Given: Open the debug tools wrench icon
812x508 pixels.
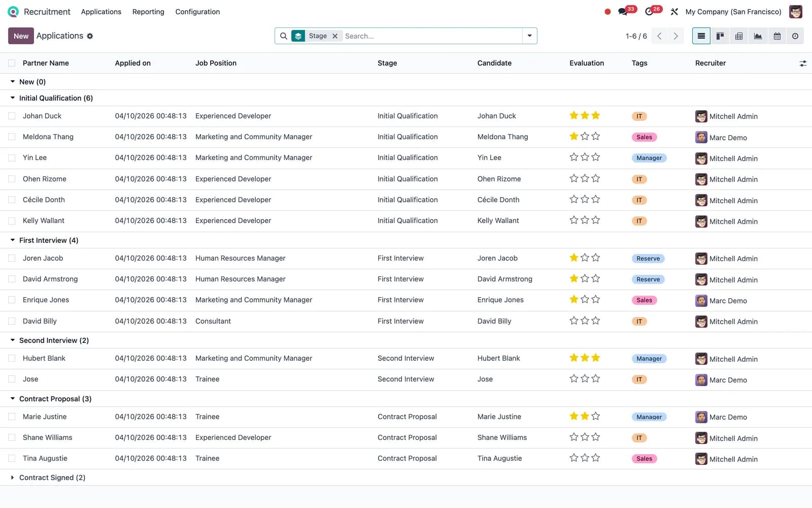Looking at the screenshot, I should (674, 12).
